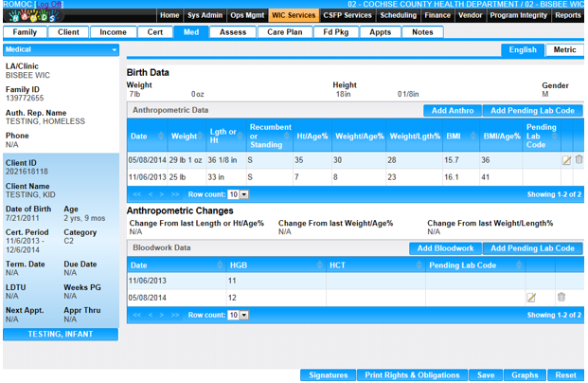The height and width of the screenshot is (383, 588).
Task: Sort bloodwork table by HGB
Action: pos(319,265)
